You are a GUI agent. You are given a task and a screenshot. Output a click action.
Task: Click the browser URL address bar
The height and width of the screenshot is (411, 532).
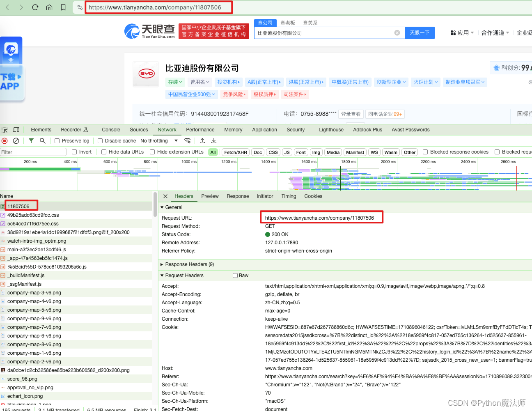tap(158, 7)
